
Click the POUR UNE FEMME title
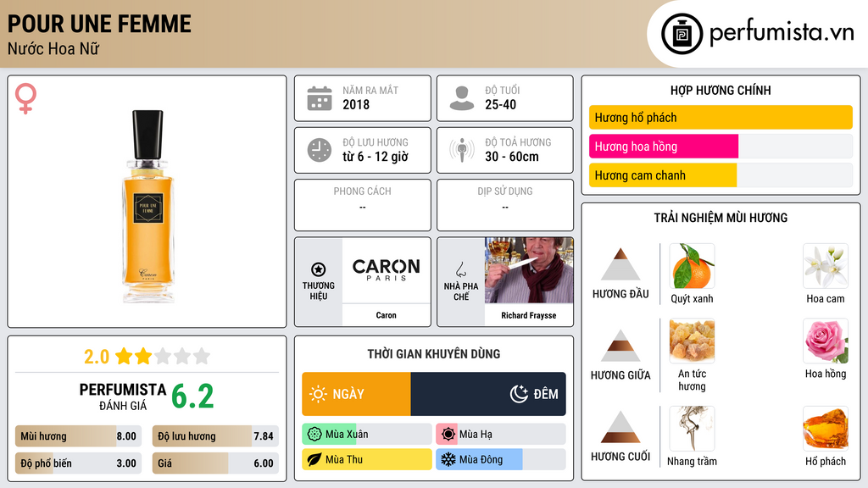pyautogui.click(x=99, y=25)
